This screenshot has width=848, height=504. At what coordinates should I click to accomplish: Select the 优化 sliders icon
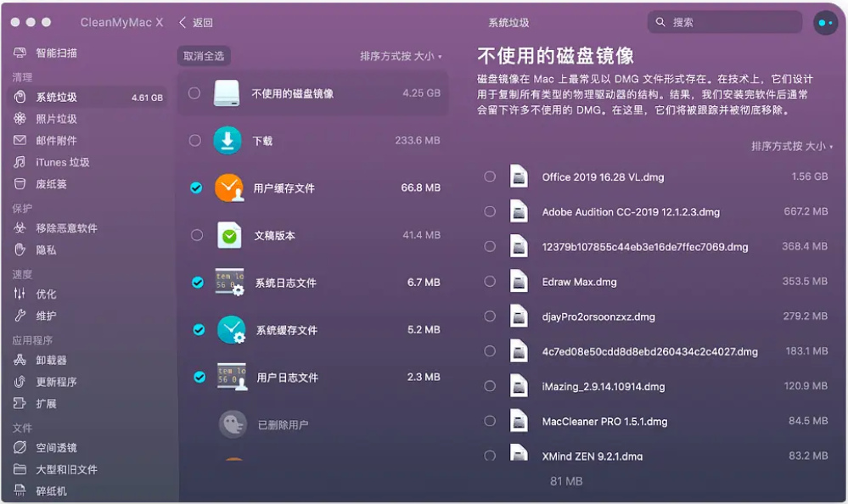[x=20, y=294]
